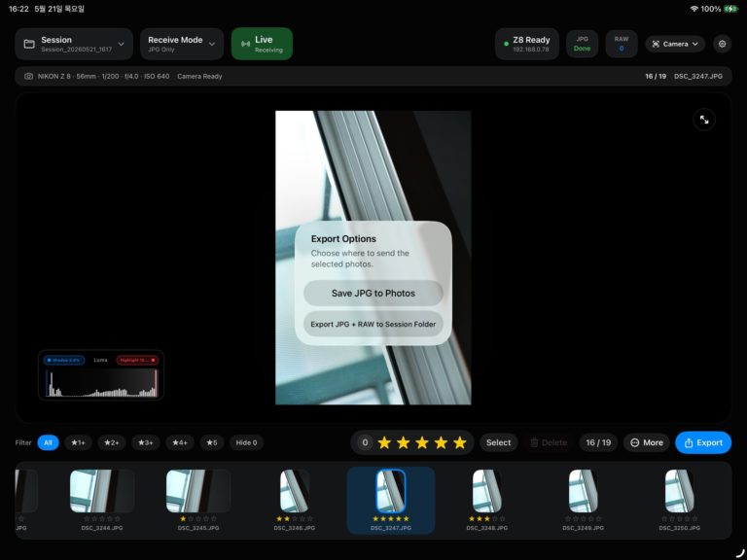This screenshot has width=747, height=560.
Task: Click the 16:22 clock in status bar
Action: [x=18, y=9]
